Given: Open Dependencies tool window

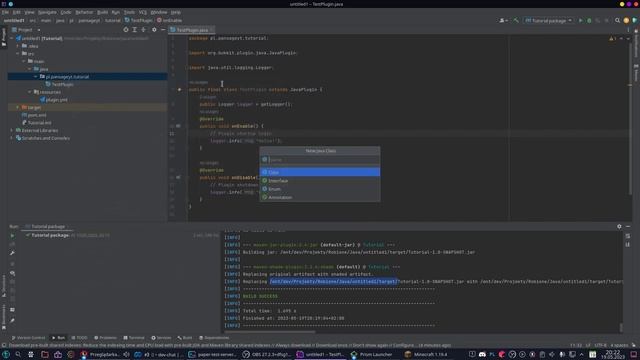Looking at the screenshot, I should click(214, 338).
